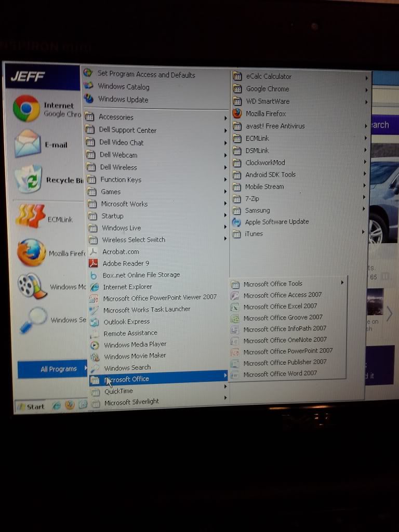Viewport: 399px width, 532px height.
Task: Open the pinned E-mail envelope icon
Action: (28, 143)
